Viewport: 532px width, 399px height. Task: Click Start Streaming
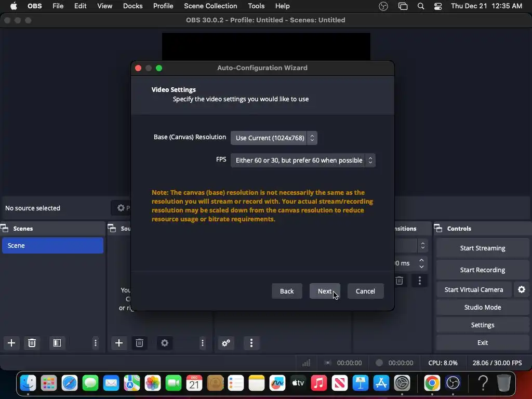coord(483,248)
